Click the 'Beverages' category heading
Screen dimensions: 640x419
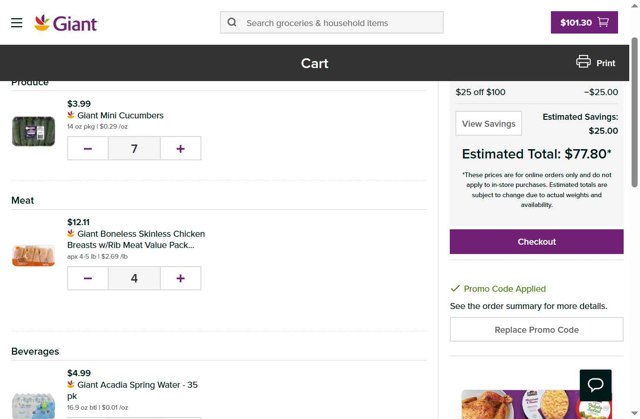click(35, 351)
